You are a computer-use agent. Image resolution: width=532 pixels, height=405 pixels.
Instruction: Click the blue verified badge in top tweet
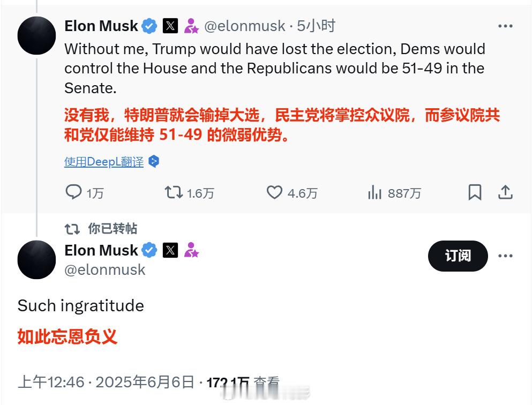[149, 26]
